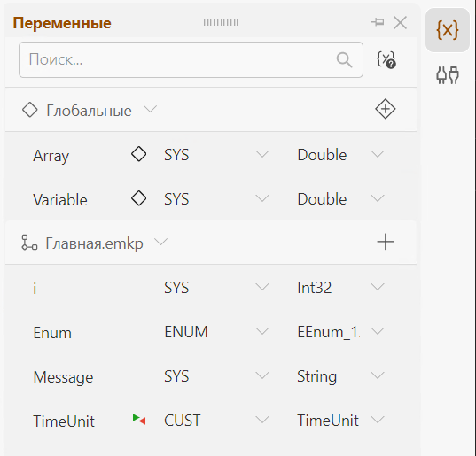Click the diamond icon next to Variable
Viewport: 476px width, 456px height.
pos(139,198)
